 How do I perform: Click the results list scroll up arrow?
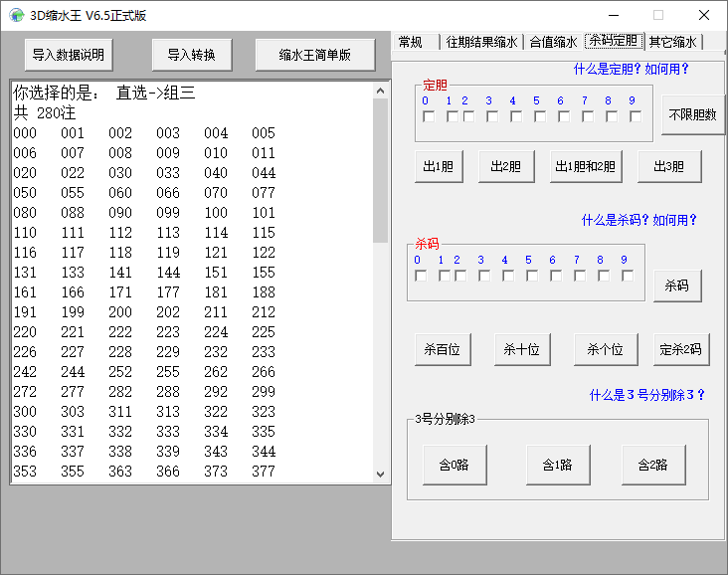tap(380, 91)
